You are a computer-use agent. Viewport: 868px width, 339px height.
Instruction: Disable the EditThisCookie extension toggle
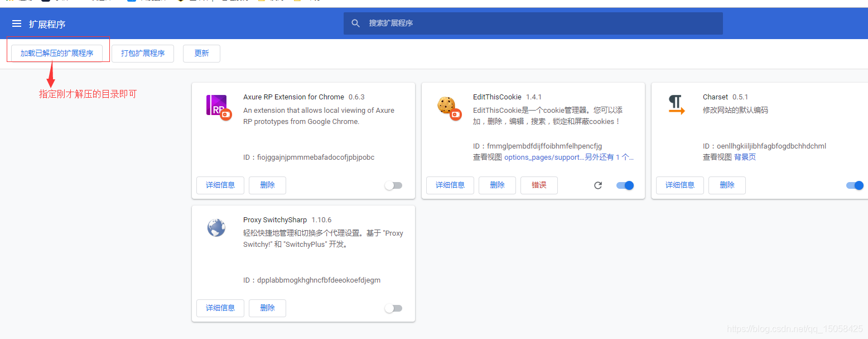click(x=625, y=185)
